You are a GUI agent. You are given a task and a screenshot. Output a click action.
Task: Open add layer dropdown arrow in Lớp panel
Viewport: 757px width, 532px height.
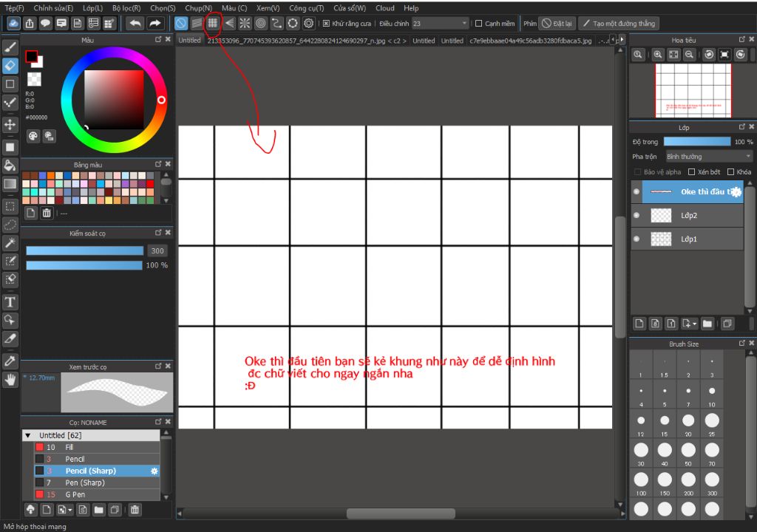point(694,324)
